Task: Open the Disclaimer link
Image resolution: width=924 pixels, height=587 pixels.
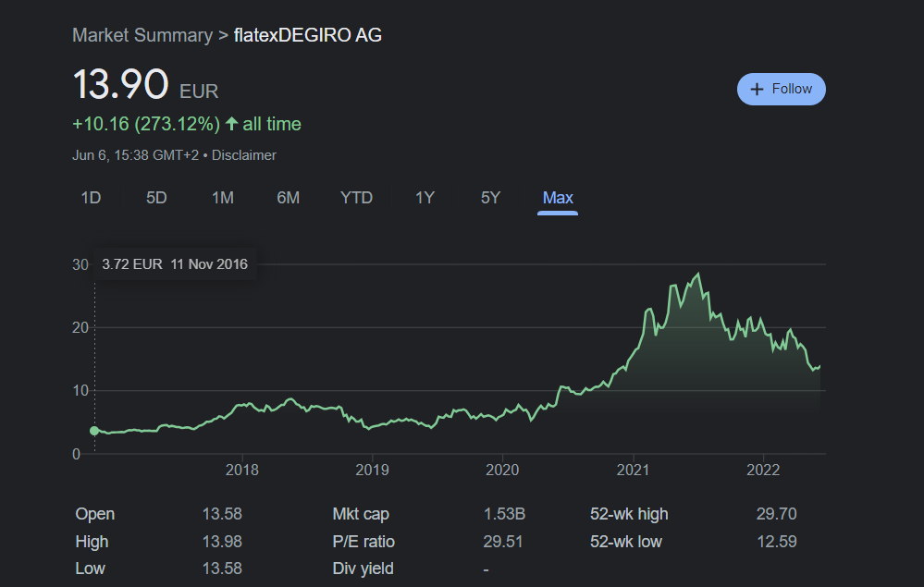Action: click(x=243, y=155)
